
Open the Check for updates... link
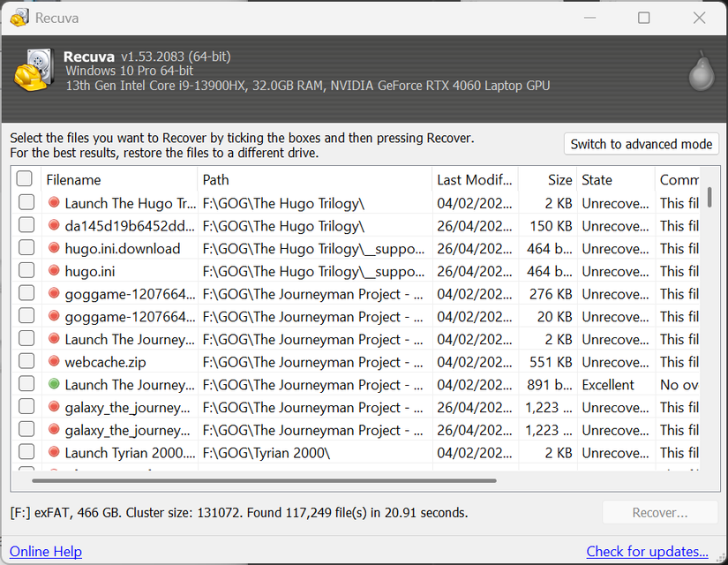[647, 552]
